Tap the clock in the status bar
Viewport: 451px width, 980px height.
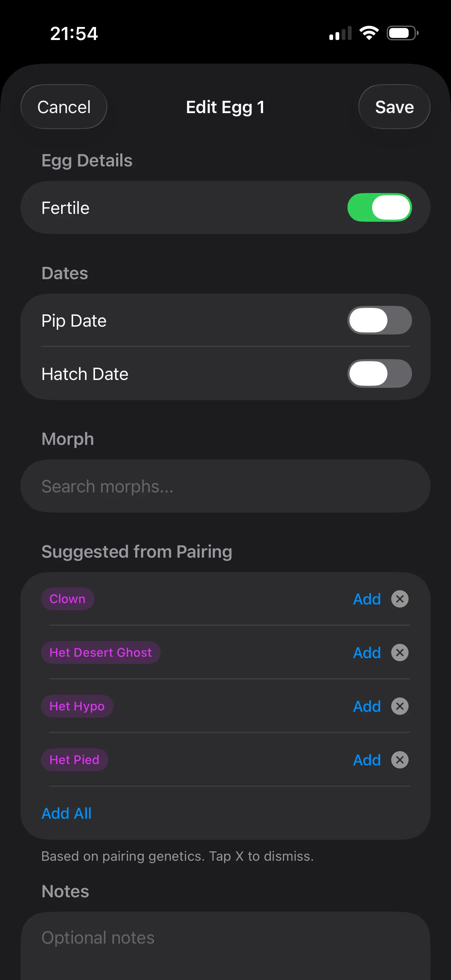point(74,33)
